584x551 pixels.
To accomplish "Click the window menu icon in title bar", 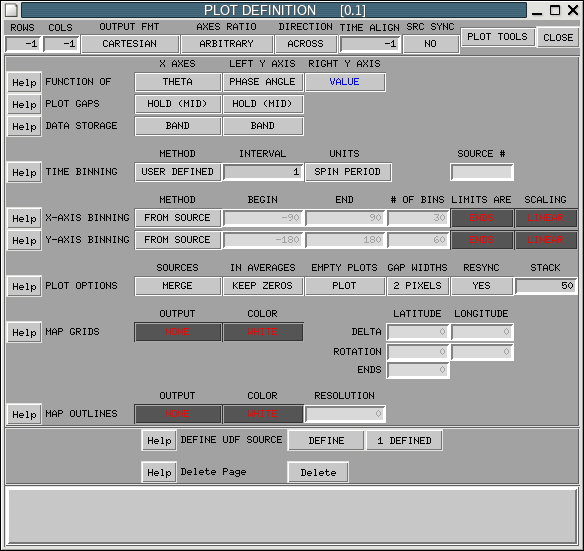I will 11,10.
